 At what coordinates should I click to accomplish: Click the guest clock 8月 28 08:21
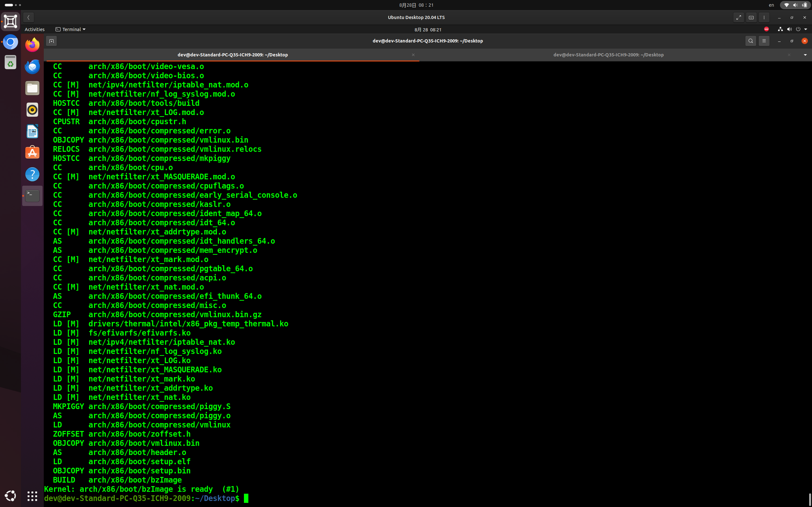click(428, 29)
